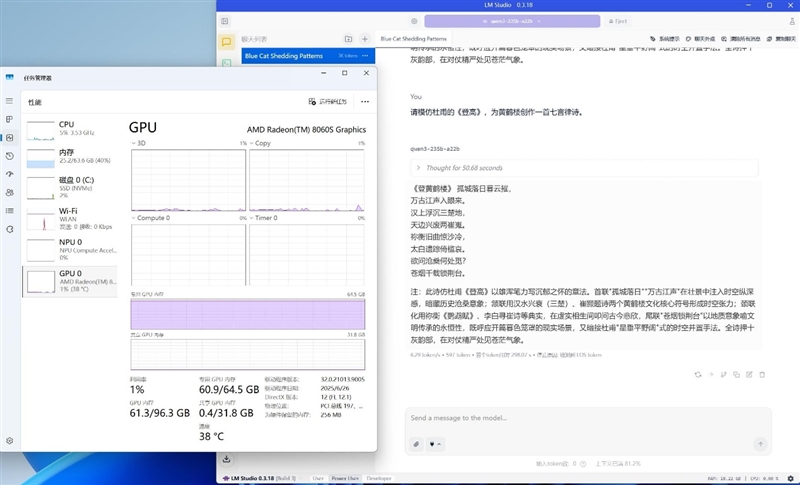Open app history icon in Task Manager sidebar

point(10,156)
